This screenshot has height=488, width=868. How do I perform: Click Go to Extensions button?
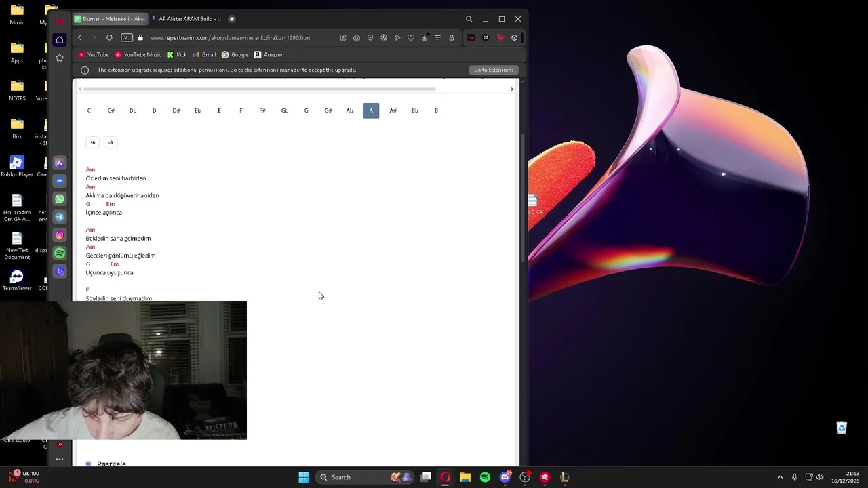point(494,70)
